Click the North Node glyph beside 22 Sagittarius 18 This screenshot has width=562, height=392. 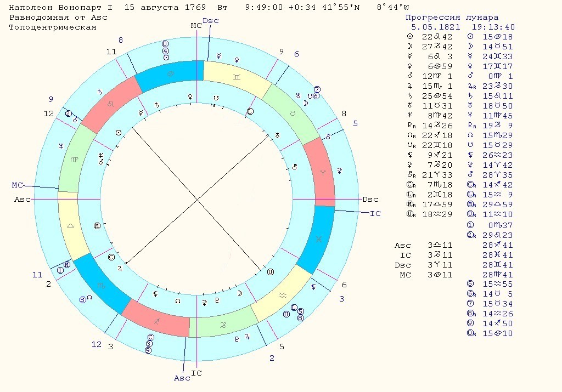click(x=412, y=135)
